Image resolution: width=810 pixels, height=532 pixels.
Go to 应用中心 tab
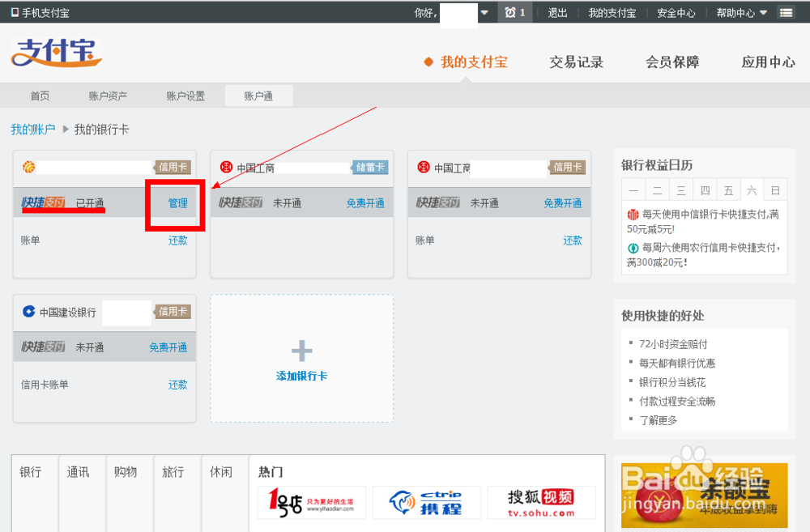(768, 62)
